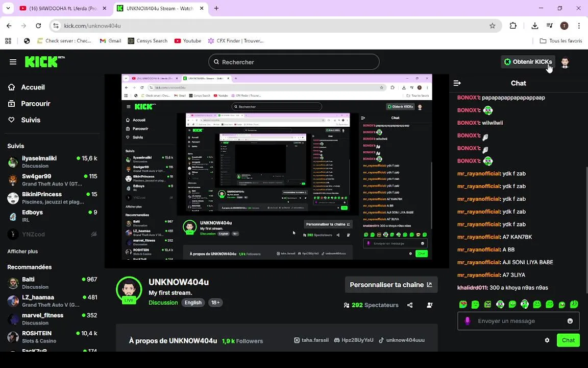The width and height of the screenshot is (588, 368).
Task: View site information icon in address bar
Action: point(56,26)
